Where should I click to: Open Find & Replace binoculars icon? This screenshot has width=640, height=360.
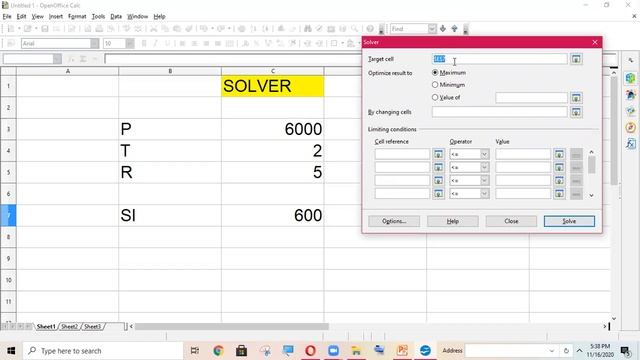pos(307,29)
